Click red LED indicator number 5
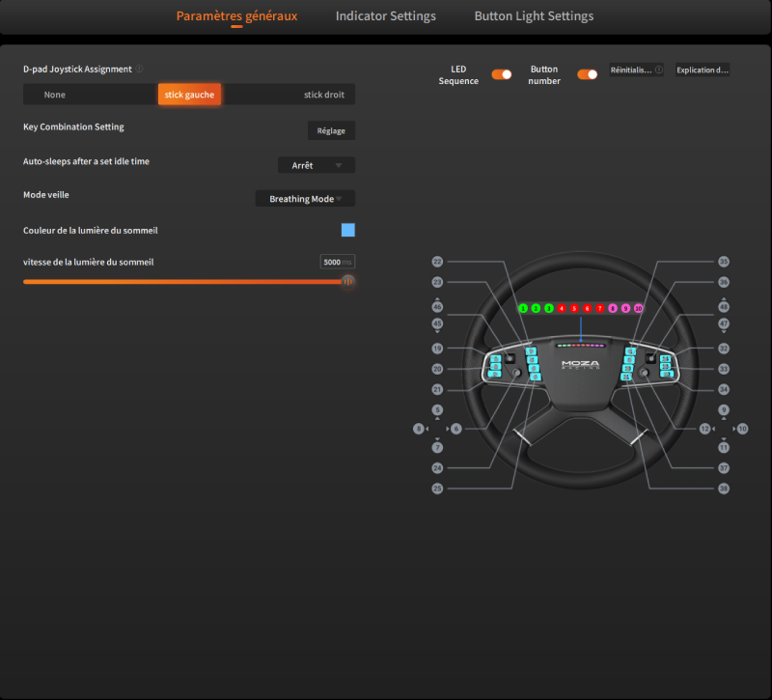This screenshot has width=772, height=700. [574, 308]
